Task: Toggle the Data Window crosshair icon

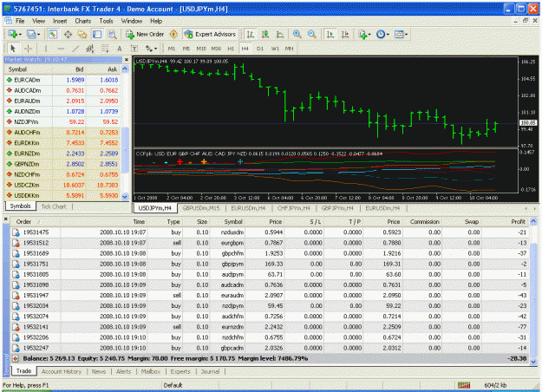Action: point(68,34)
